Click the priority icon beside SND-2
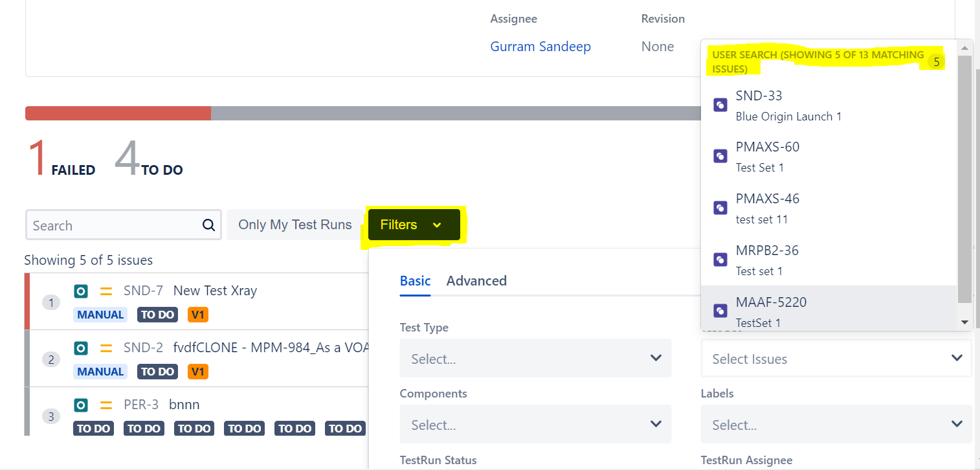The width and height of the screenshot is (980, 470). click(x=105, y=348)
